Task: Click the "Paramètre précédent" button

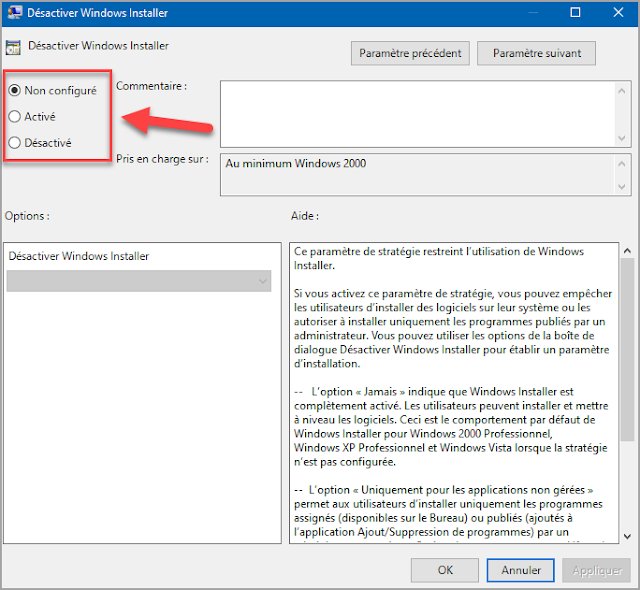Action: 410,53
